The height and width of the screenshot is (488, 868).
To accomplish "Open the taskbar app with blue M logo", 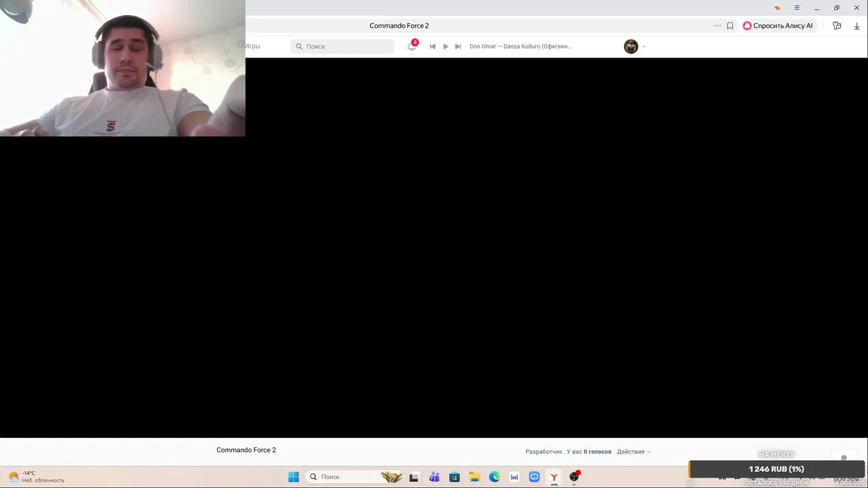I will (x=514, y=476).
